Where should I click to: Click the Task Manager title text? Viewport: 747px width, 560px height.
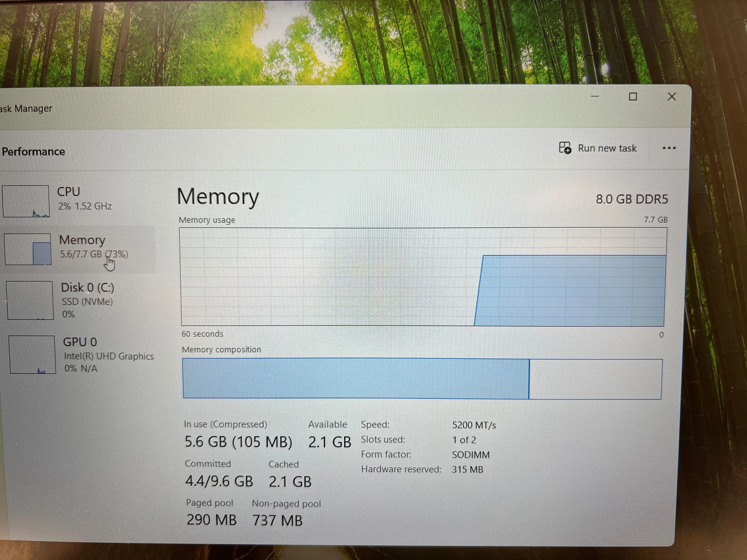pyautogui.click(x=26, y=109)
